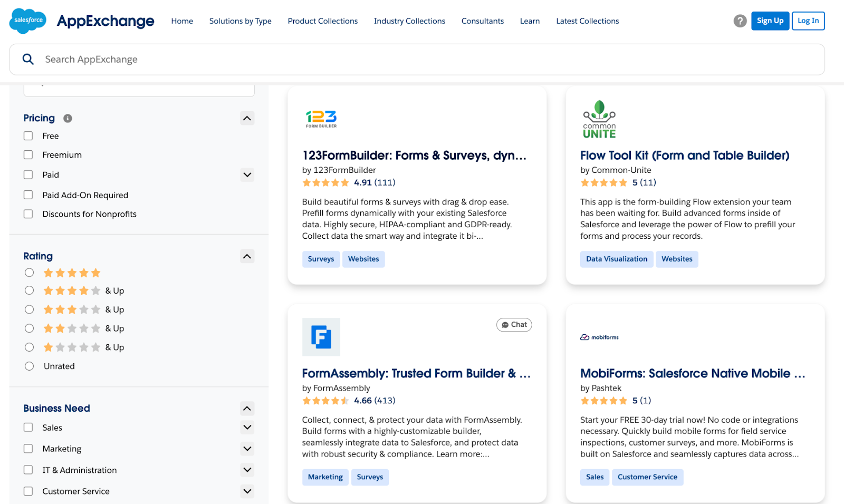Click Surveys tag on 123FormBuilder card
Viewport: 844px width, 504px height.
(321, 259)
